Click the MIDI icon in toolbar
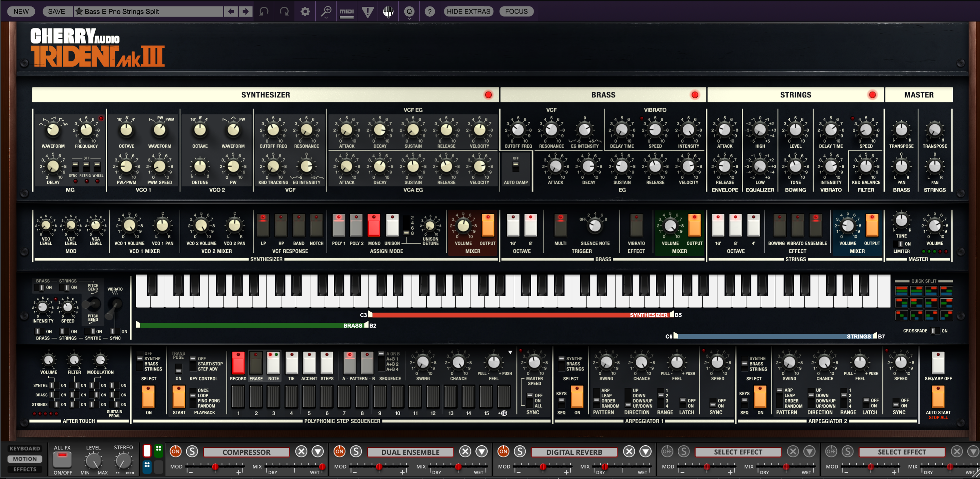 point(347,12)
